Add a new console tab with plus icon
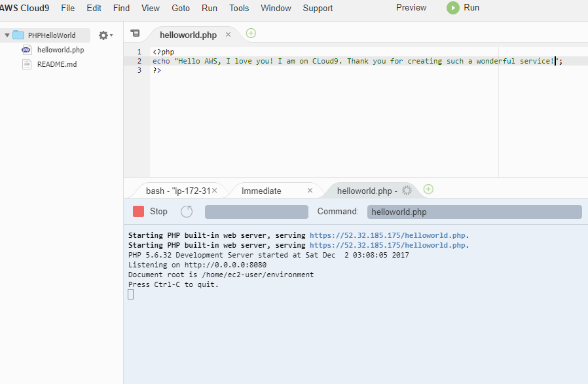 tap(428, 189)
